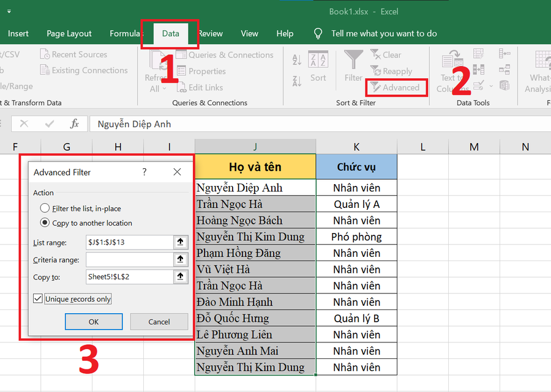Select cell Đỗ Quốc Hưng

[255, 318]
